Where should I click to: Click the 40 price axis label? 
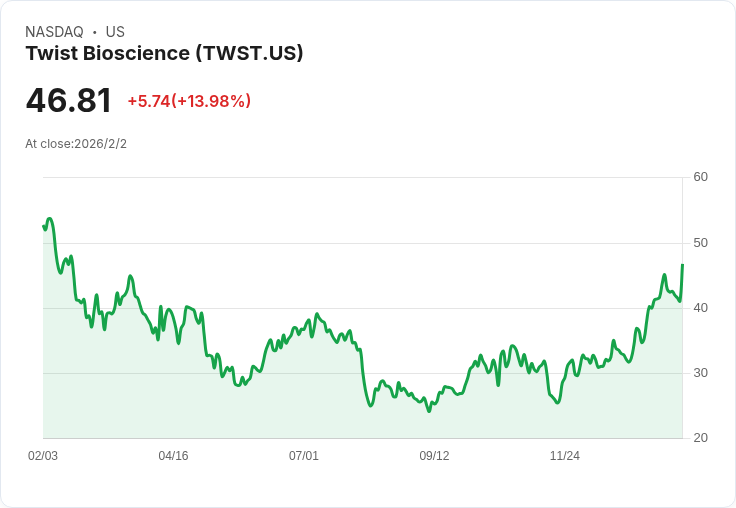coord(700,308)
